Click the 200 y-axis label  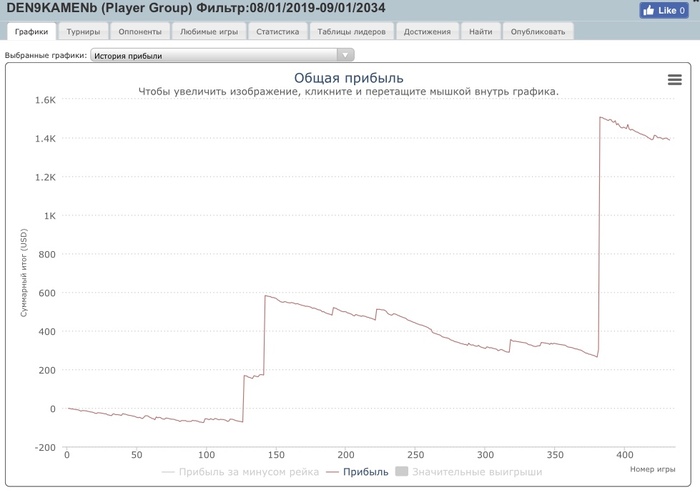[x=47, y=371]
